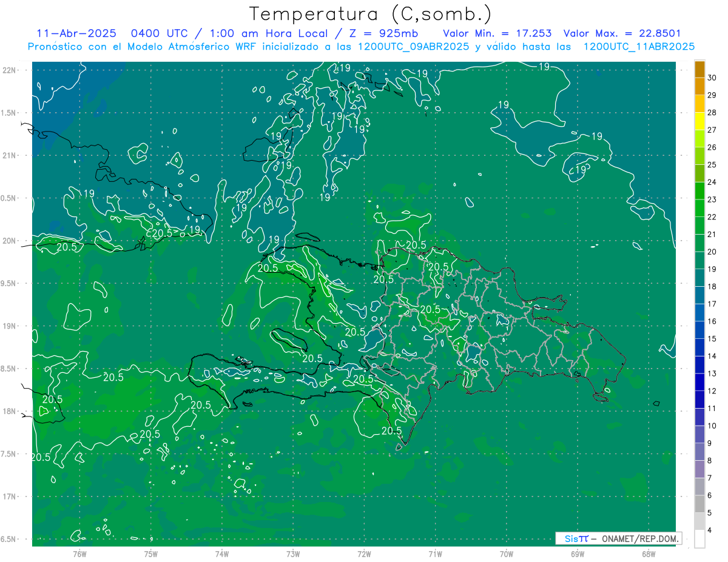Click the title 'Temperatura (C,somb.)'
Viewport: 728px width, 562px height.
click(x=371, y=14)
